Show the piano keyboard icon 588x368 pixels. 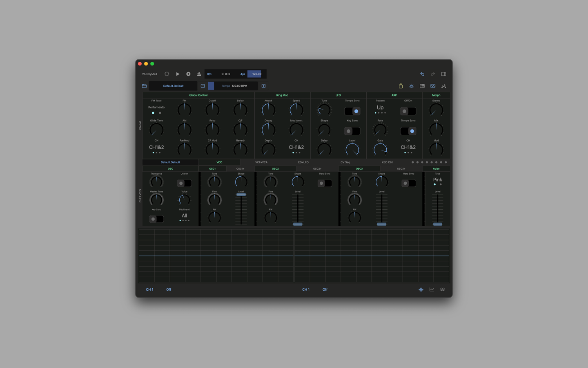(422, 86)
